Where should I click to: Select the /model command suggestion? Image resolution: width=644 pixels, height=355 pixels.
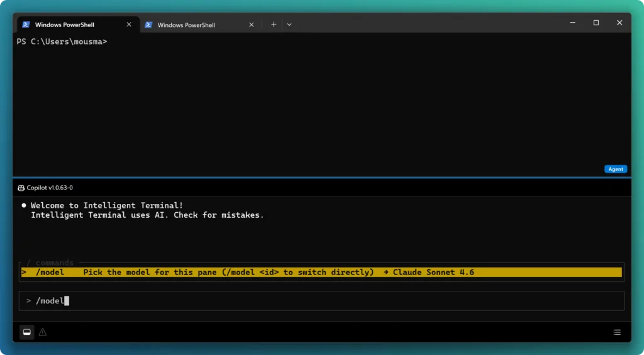click(x=321, y=273)
